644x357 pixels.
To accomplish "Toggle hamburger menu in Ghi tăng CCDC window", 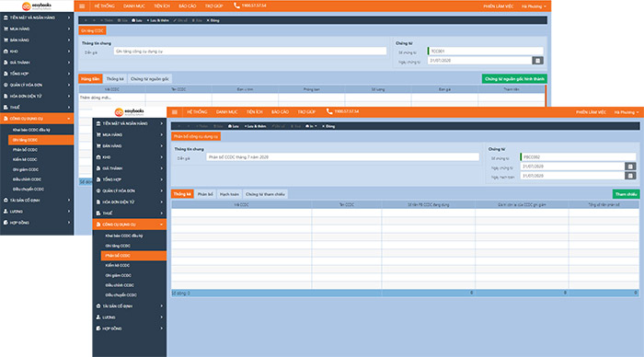I will (82, 6).
